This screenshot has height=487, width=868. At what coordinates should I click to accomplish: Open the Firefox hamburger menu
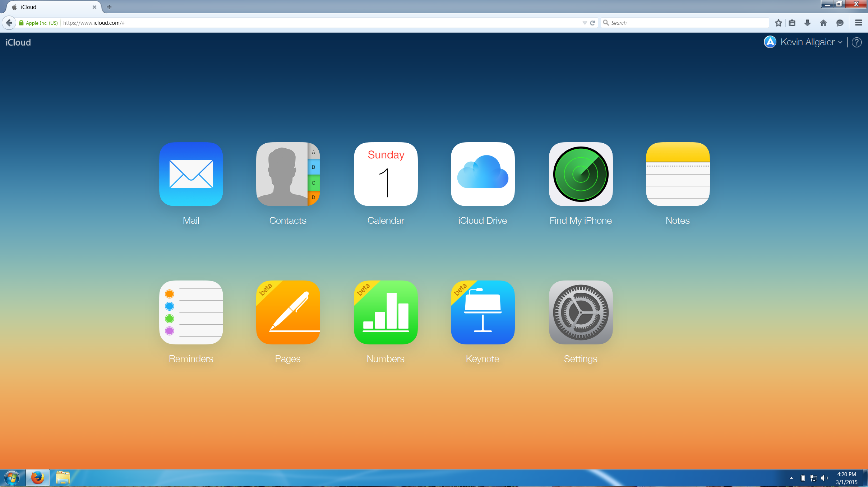click(x=859, y=23)
